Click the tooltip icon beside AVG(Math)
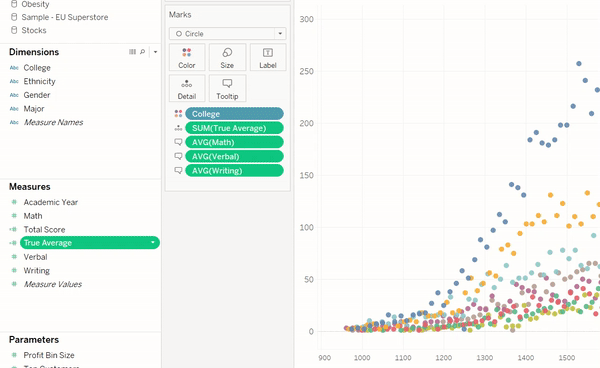 [178, 142]
